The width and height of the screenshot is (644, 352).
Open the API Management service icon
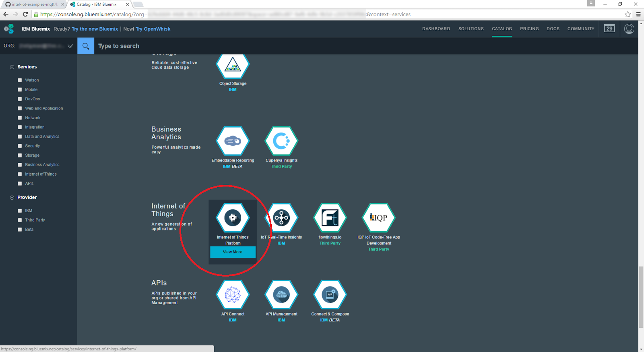click(281, 295)
